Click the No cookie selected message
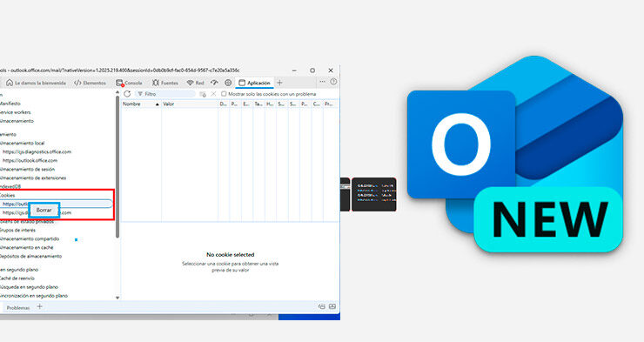The image size is (644, 342). pyautogui.click(x=230, y=255)
